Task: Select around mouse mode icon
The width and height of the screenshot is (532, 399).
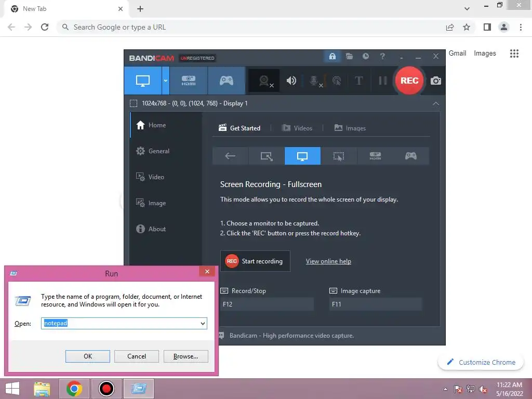Action: click(x=339, y=156)
